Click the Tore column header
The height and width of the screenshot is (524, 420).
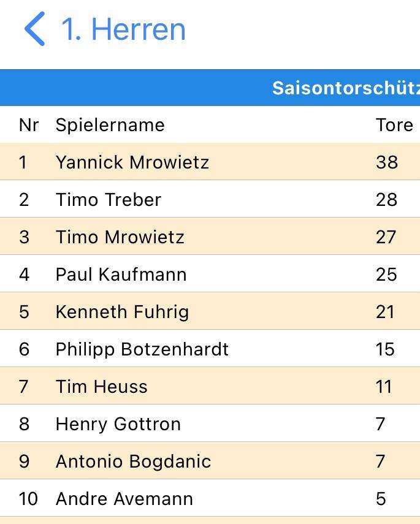coord(394,125)
